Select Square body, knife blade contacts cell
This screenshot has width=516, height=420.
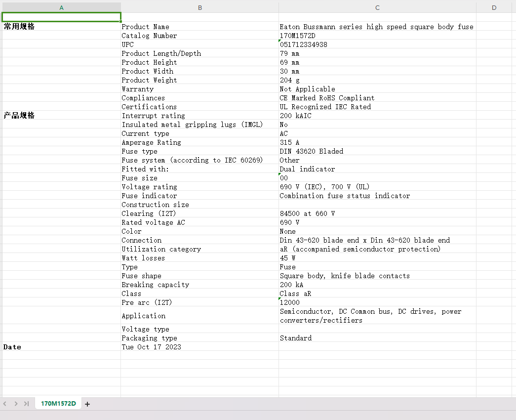pyautogui.click(x=377, y=275)
